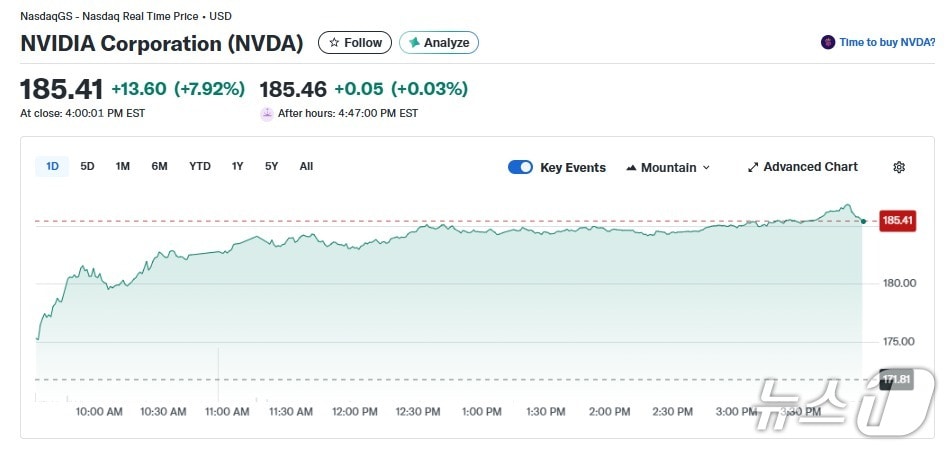Switch chart to YTD range
Screen dimensions: 949x450
(200, 166)
